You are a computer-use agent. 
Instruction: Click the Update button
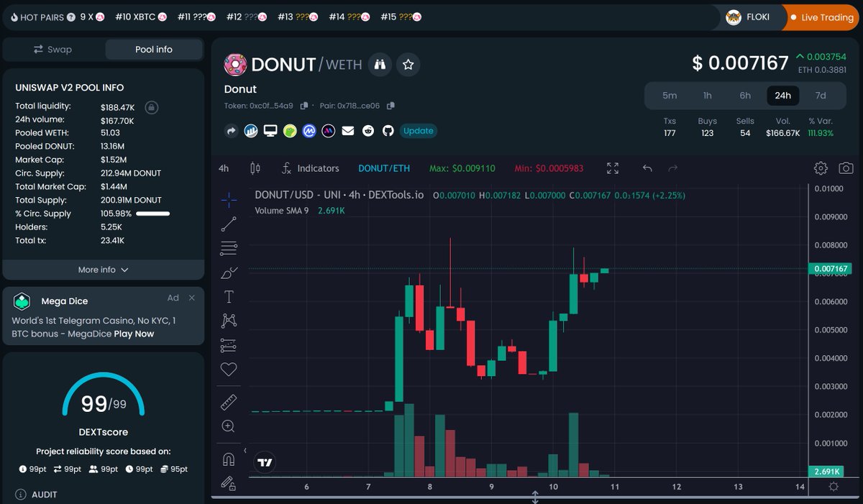[419, 131]
